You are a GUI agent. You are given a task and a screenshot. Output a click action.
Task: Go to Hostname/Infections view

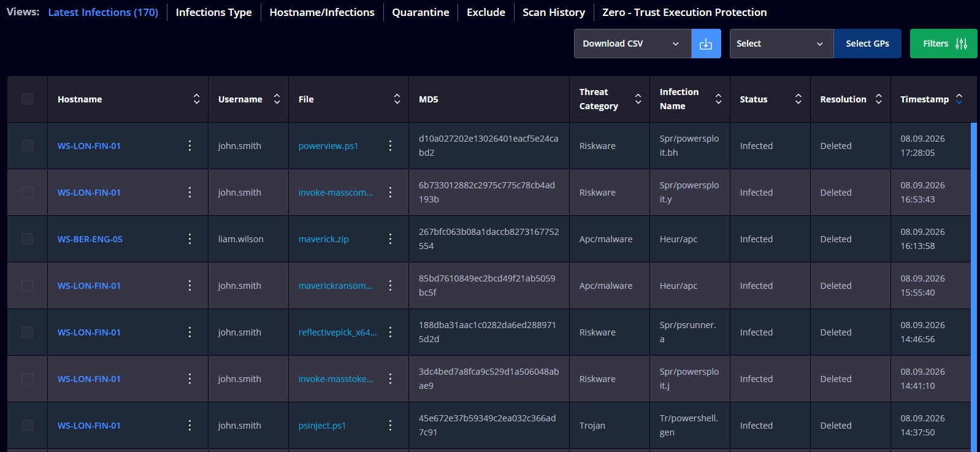tap(322, 12)
